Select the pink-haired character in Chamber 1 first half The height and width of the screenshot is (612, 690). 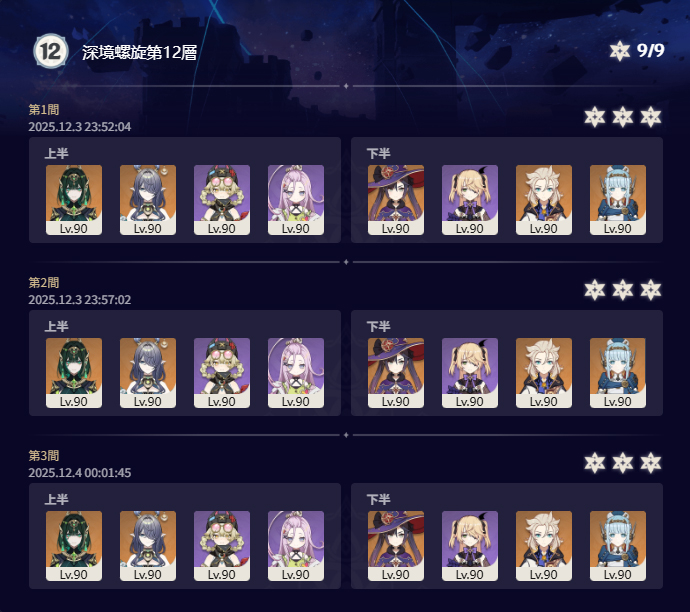tap(296, 200)
